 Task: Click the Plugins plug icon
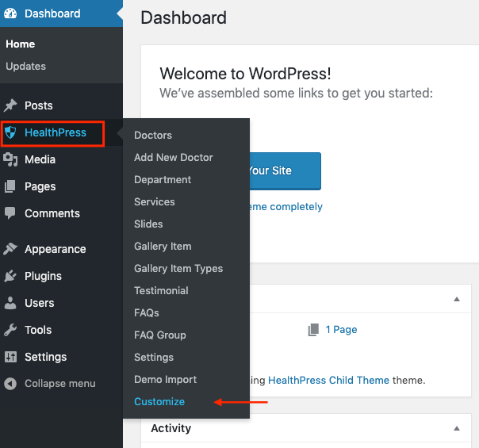click(10, 276)
